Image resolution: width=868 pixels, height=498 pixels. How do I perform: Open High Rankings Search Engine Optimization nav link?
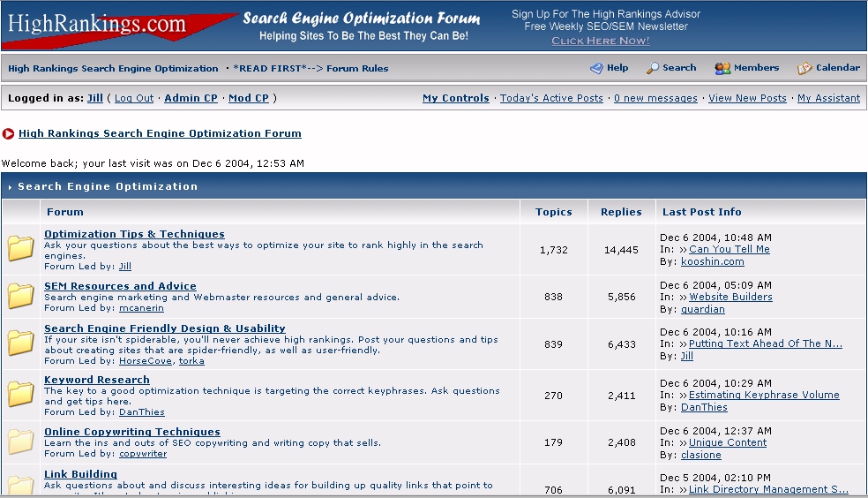[x=113, y=69]
